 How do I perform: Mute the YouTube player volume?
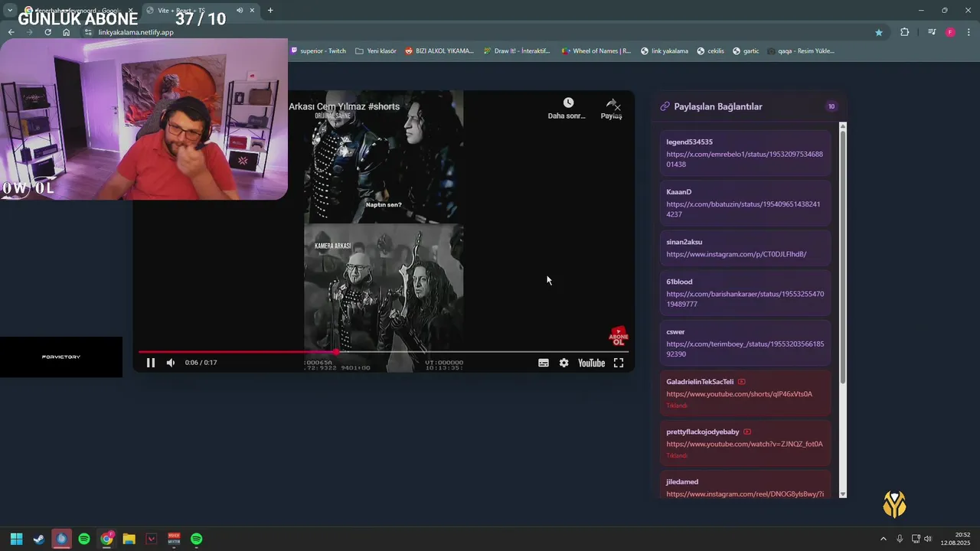point(171,363)
